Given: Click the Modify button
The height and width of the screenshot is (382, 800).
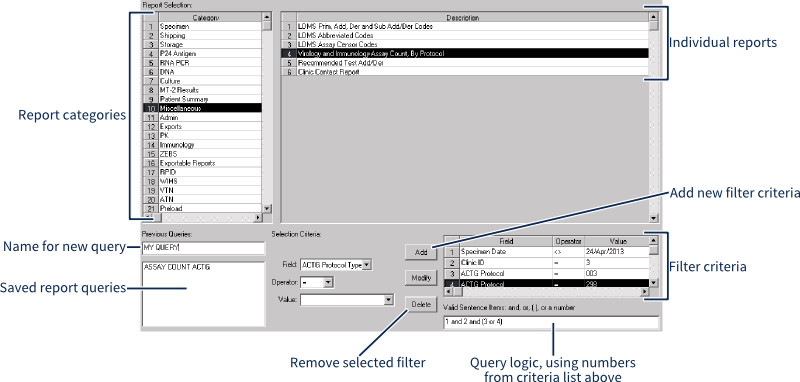Looking at the screenshot, I should click(x=421, y=278).
